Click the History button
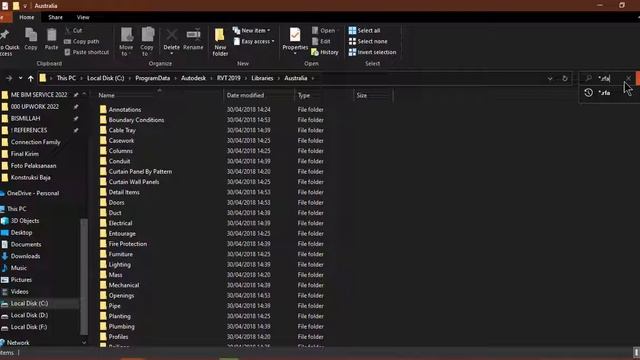Image resolution: width=640 pixels, height=360 pixels. (325, 52)
